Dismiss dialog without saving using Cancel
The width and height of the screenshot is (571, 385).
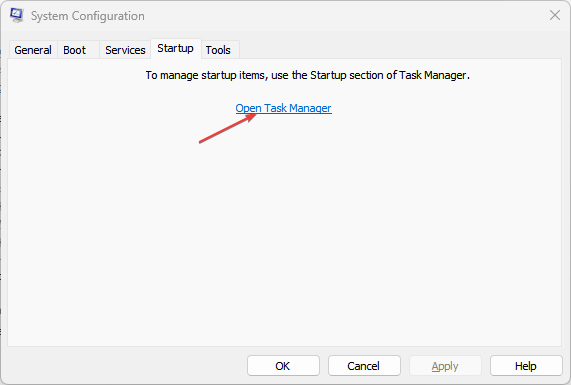pos(364,366)
